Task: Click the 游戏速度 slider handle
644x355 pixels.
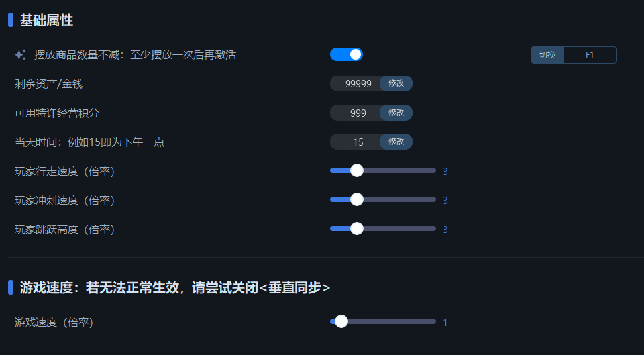Action: tap(341, 321)
